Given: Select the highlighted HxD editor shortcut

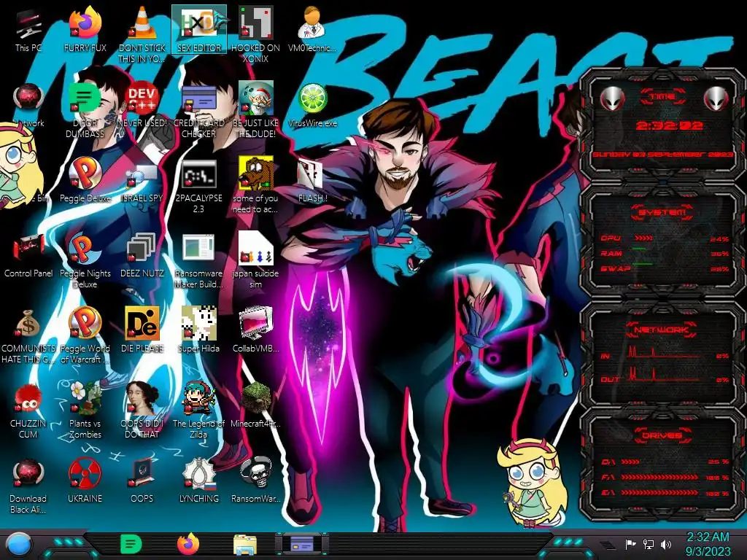Looking at the screenshot, I should click(x=199, y=30).
